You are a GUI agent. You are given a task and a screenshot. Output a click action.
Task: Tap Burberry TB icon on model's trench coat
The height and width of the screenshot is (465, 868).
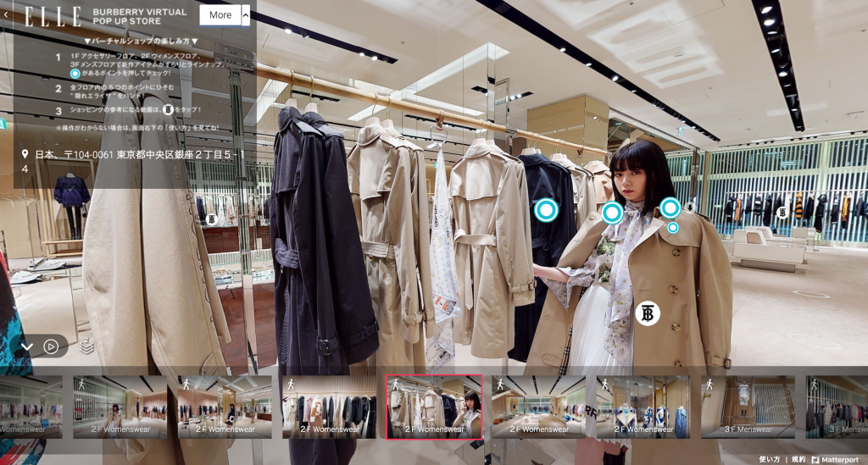click(x=647, y=313)
